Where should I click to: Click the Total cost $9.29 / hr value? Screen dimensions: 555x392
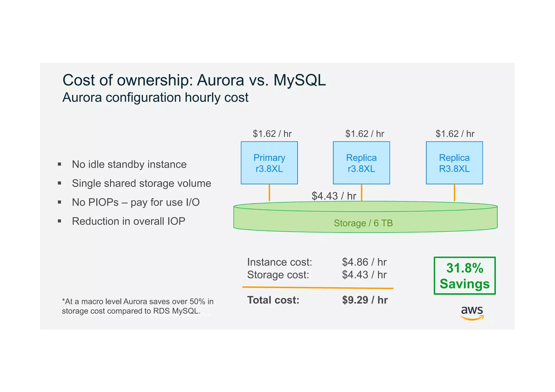click(365, 300)
